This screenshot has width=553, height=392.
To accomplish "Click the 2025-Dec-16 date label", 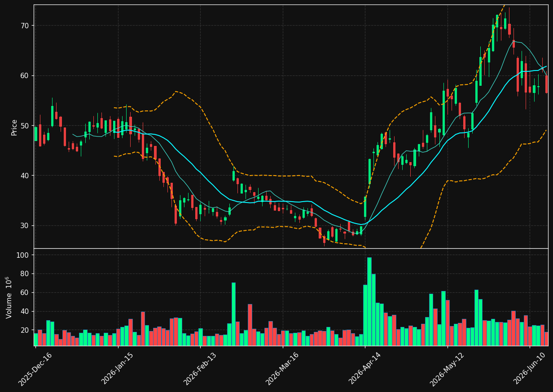I will coord(35,369).
